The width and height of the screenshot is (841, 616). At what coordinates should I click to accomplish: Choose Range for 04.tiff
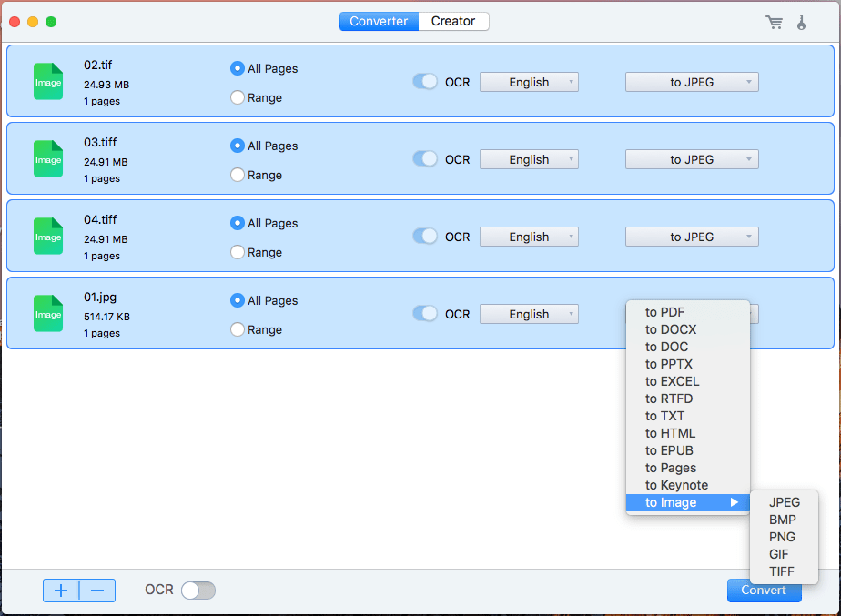pyautogui.click(x=237, y=252)
